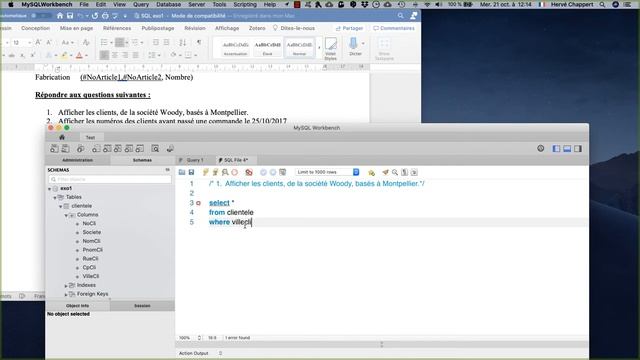Open Query menu in macOS menu bar
Image resolution: width=640 pixels, height=360 pixels.
pyautogui.click(x=141, y=4)
